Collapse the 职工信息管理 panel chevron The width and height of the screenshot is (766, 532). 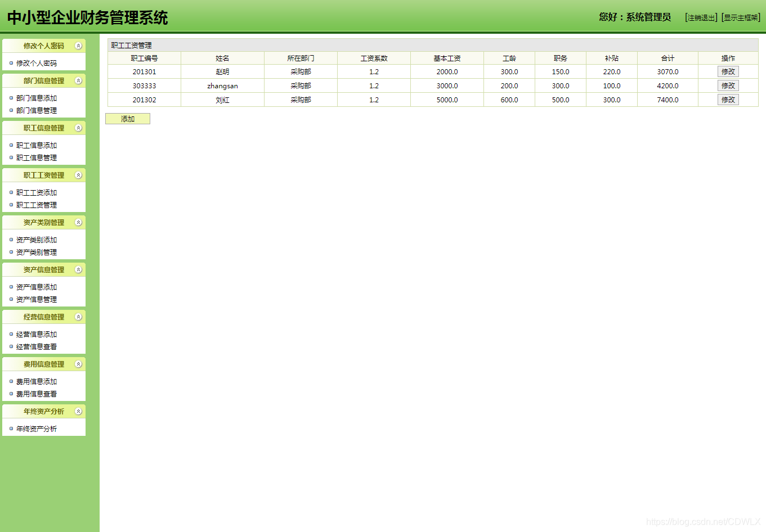coord(79,128)
